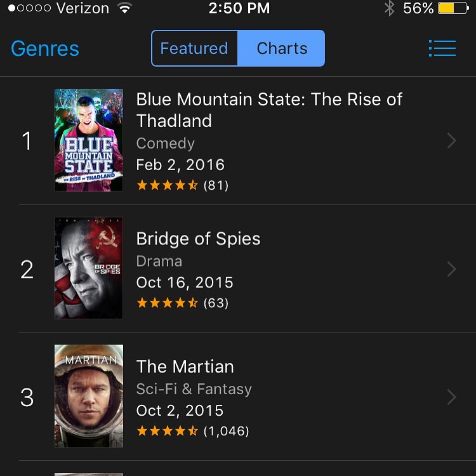The height and width of the screenshot is (476, 476).
Task: Switch to the Featured tab
Action: point(194,48)
